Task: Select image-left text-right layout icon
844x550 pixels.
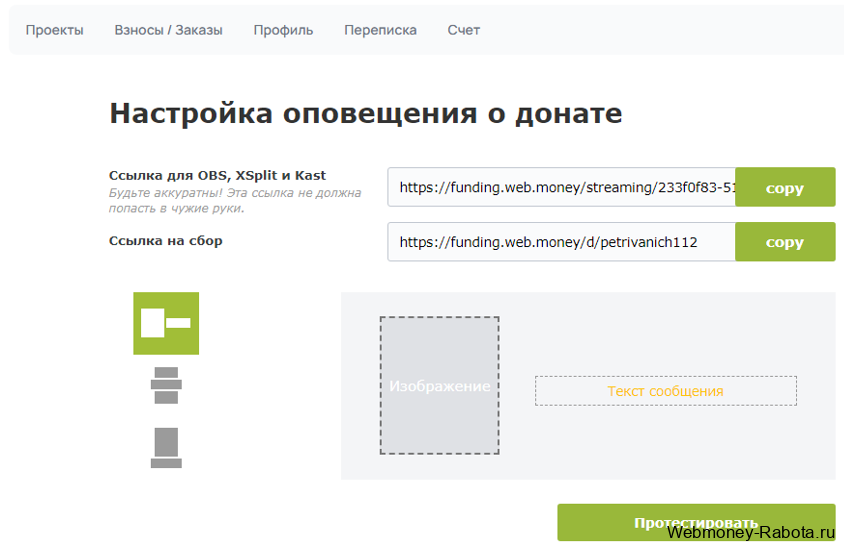Action: click(x=166, y=323)
